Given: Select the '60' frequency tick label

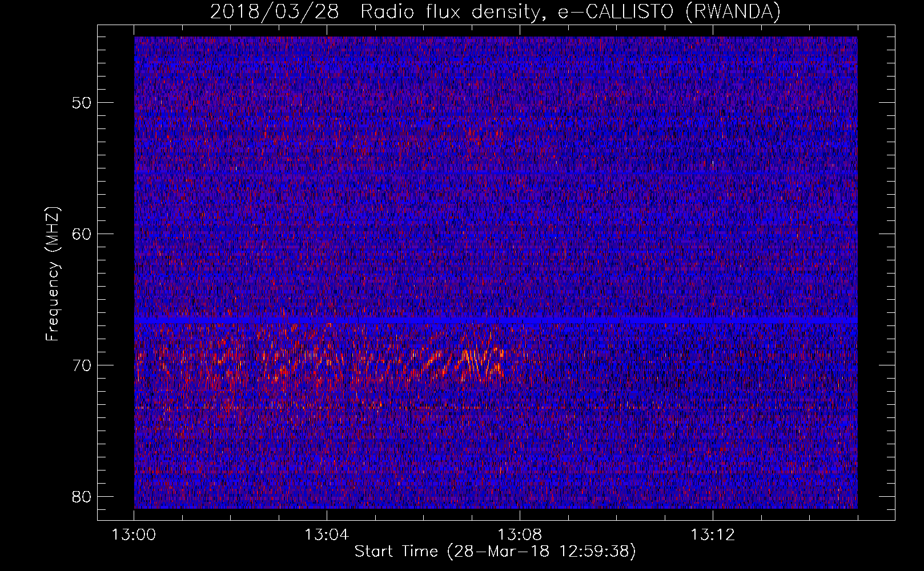Looking at the screenshot, I should coord(82,234).
